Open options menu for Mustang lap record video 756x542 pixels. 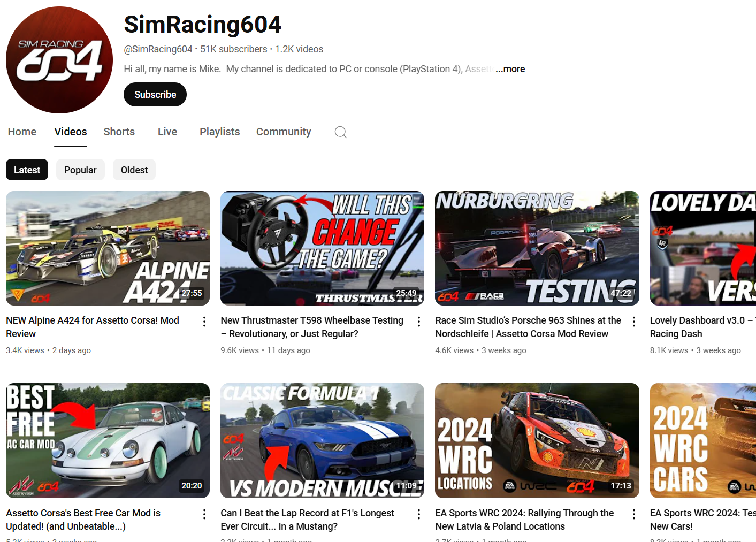click(x=419, y=514)
